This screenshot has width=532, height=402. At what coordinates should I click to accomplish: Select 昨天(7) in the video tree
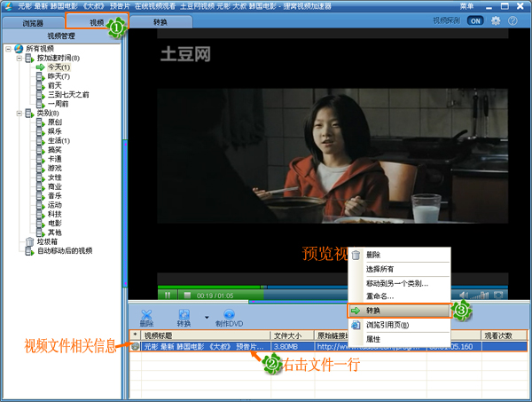coord(59,76)
